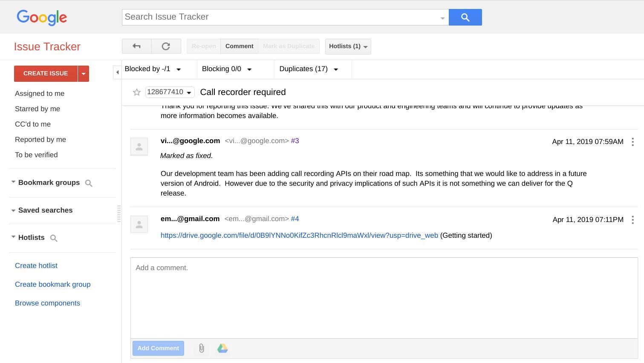Go back using the back arrow button
The image size is (644, 363).
click(x=137, y=46)
